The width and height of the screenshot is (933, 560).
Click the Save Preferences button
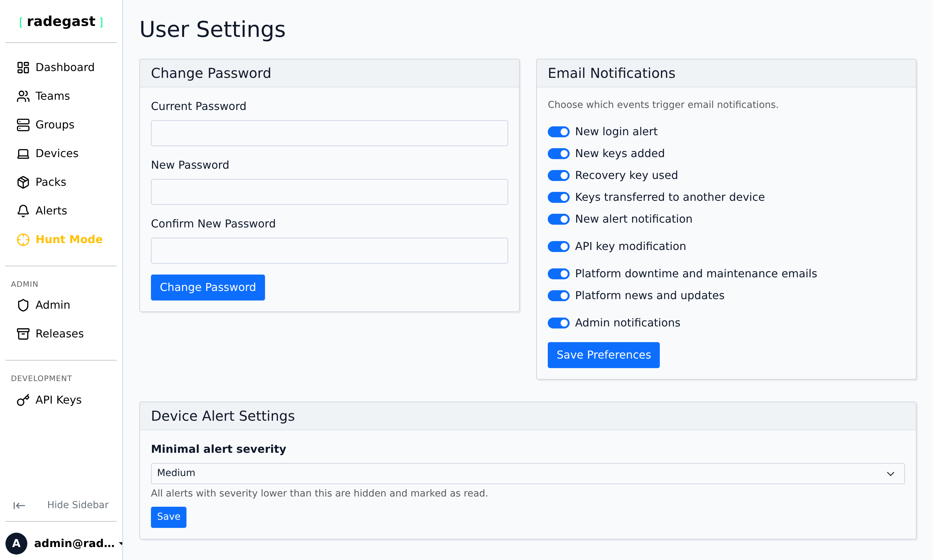coord(603,355)
